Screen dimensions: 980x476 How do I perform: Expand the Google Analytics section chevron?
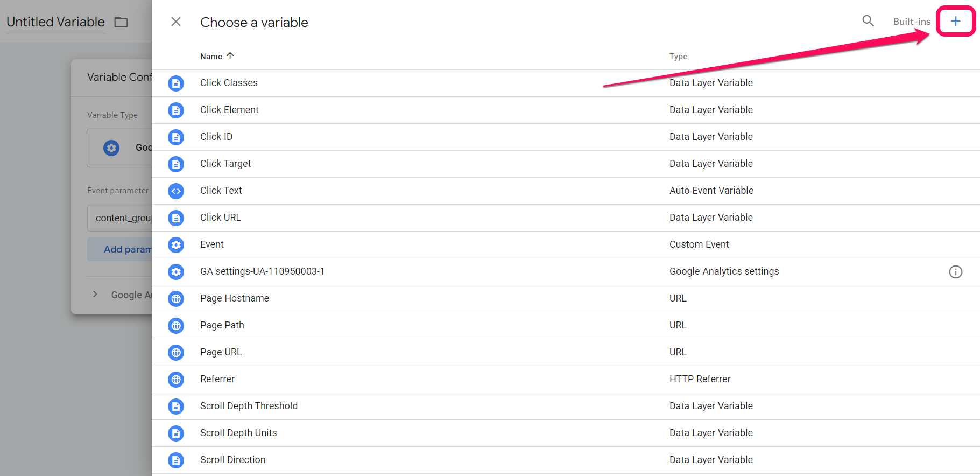point(95,295)
